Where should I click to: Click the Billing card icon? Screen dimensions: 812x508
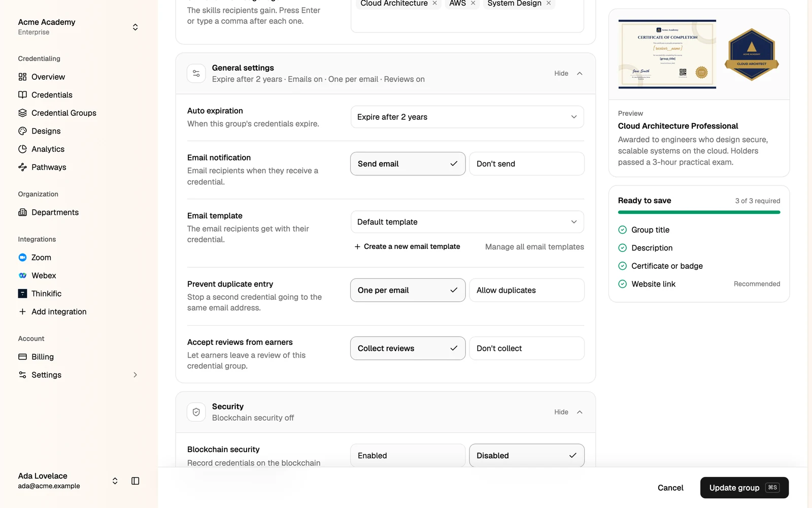[x=22, y=357]
